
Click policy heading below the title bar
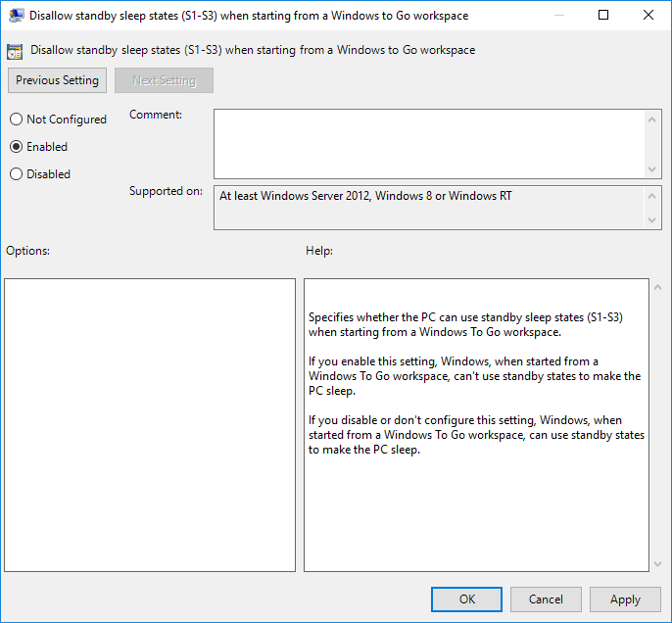(x=253, y=50)
